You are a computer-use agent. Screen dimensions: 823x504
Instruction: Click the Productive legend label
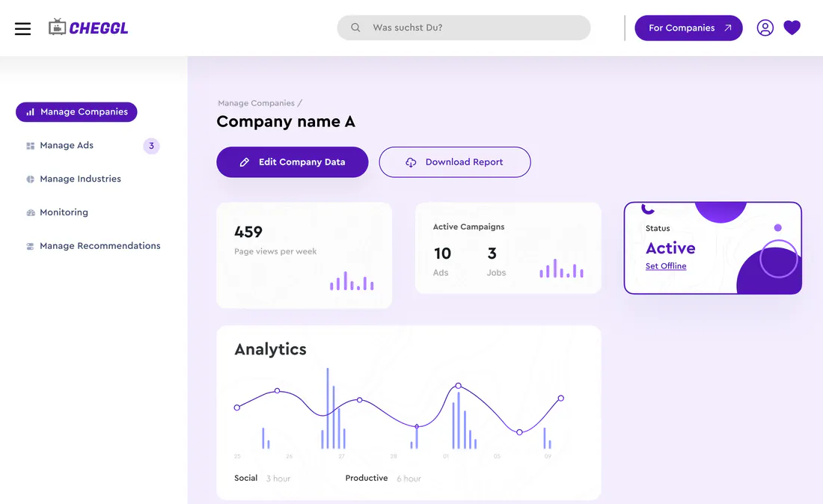click(x=367, y=478)
